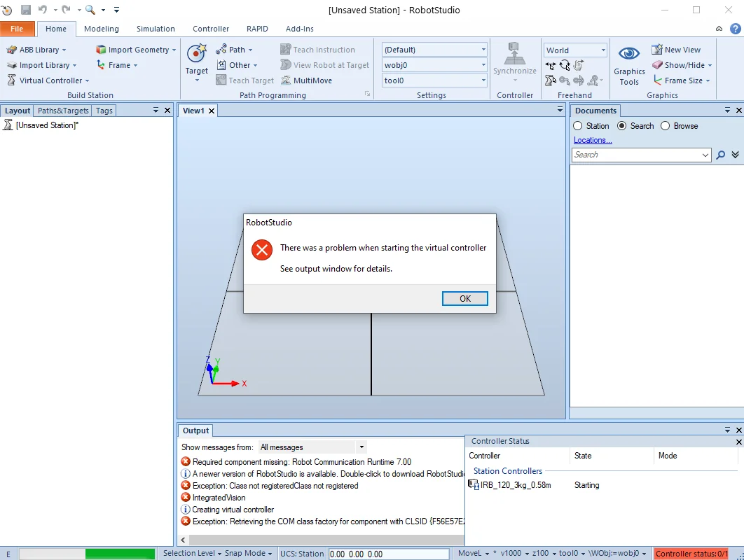Select the Jog Joint hand tool
Image resolution: width=744 pixels, height=560 pixels.
click(x=579, y=65)
